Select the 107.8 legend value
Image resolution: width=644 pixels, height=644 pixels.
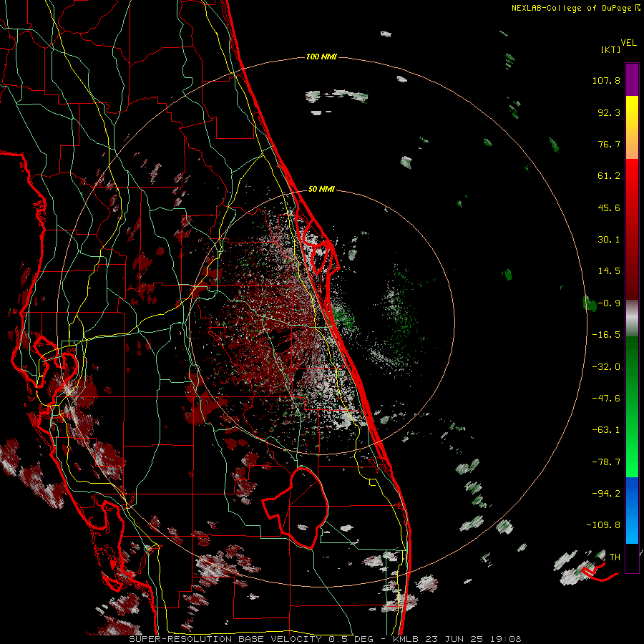(606, 80)
